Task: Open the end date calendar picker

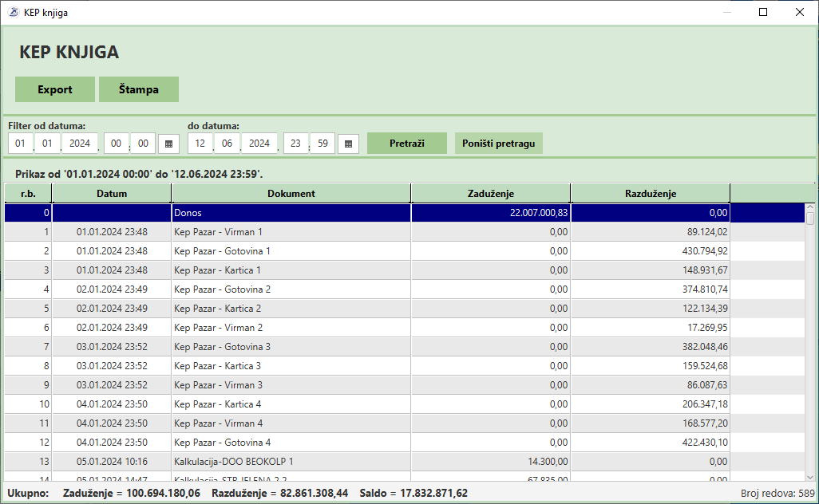Action: (x=348, y=144)
